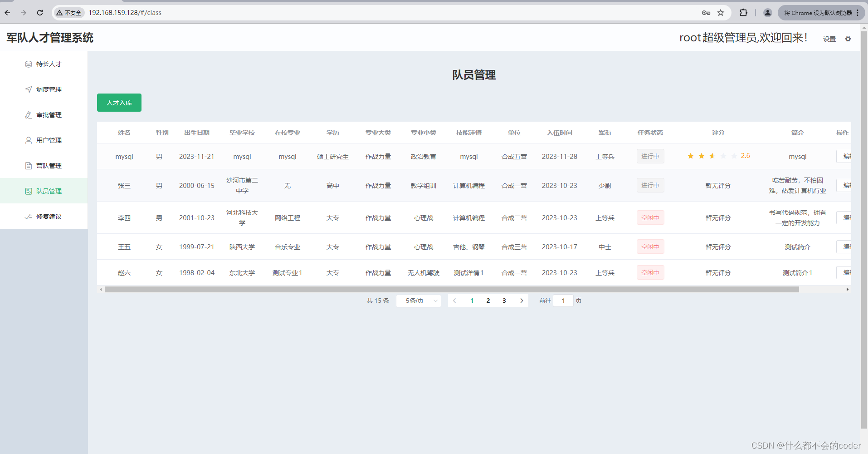Click the 修复建议 chart icon
Screen dimensions: 868x454
(x=29, y=217)
